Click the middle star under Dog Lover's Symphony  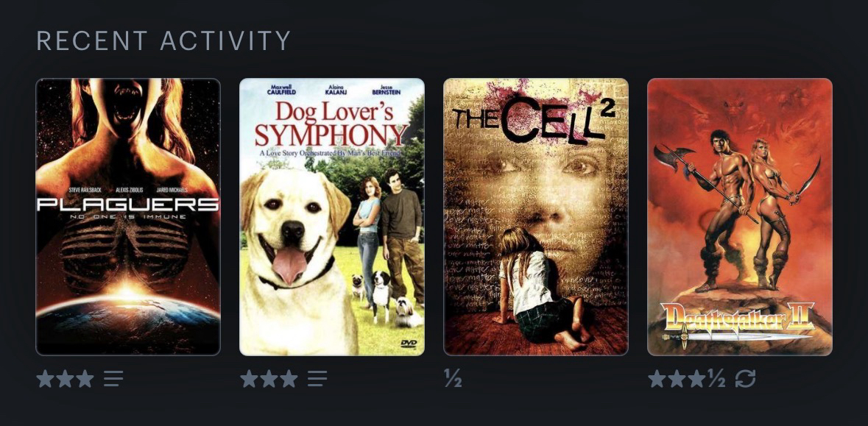click(269, 379)
